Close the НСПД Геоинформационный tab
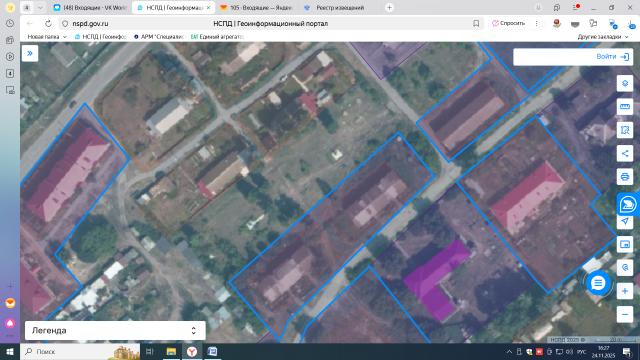This screenshot has width=640, height=360. tap(209, 8)
